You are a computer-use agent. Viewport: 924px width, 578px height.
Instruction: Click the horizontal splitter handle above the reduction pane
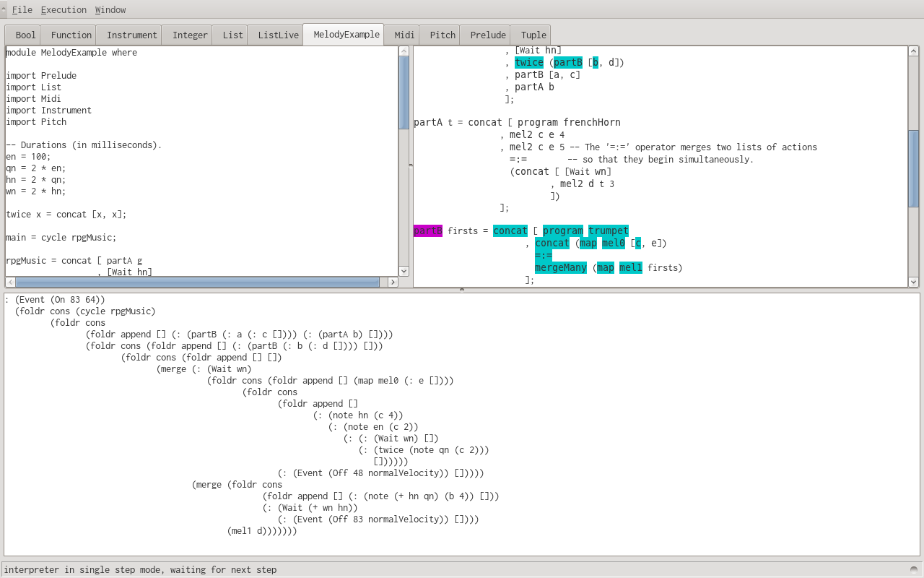(x=462, y=290)
